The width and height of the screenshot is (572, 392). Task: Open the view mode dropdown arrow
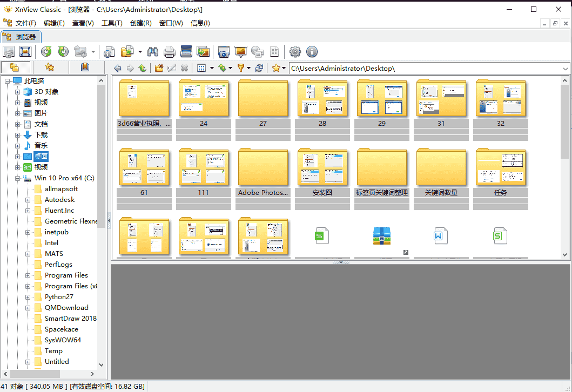tap(212, 68)
